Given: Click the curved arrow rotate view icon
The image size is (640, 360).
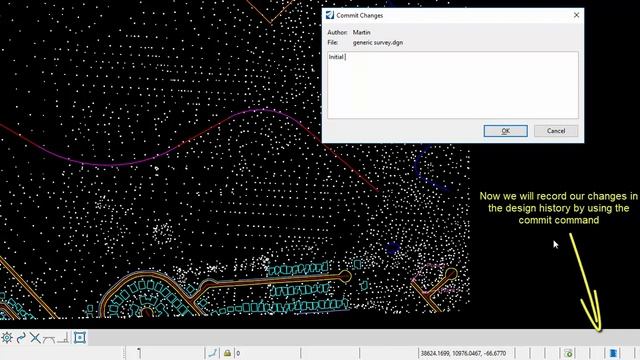Looking at the screenshot, I should [21, 338].
